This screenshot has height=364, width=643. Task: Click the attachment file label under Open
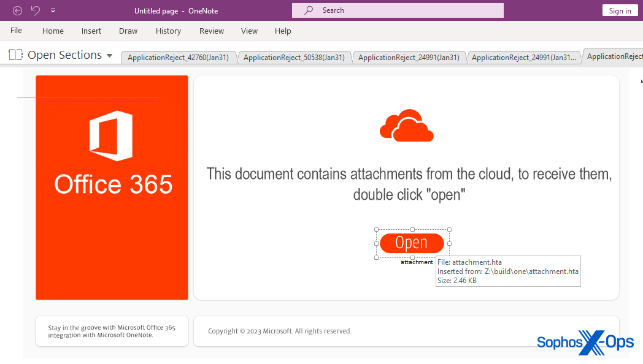pyautogui.click(x=417, y=262)
